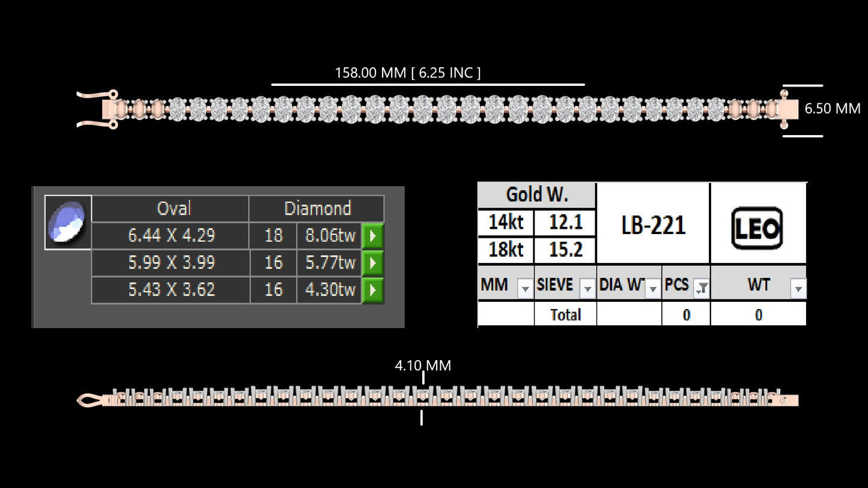Click green arrow beside 4.30tw

[x=372, y=290]
